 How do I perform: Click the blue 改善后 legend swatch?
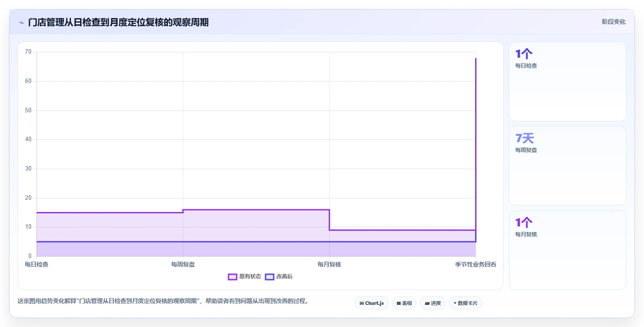tap(270, 276)
